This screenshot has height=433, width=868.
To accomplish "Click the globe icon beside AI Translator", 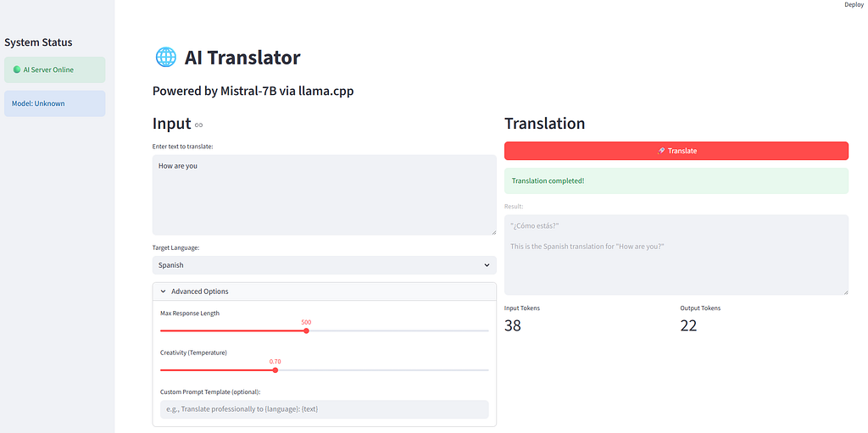I will coord(165,58).
